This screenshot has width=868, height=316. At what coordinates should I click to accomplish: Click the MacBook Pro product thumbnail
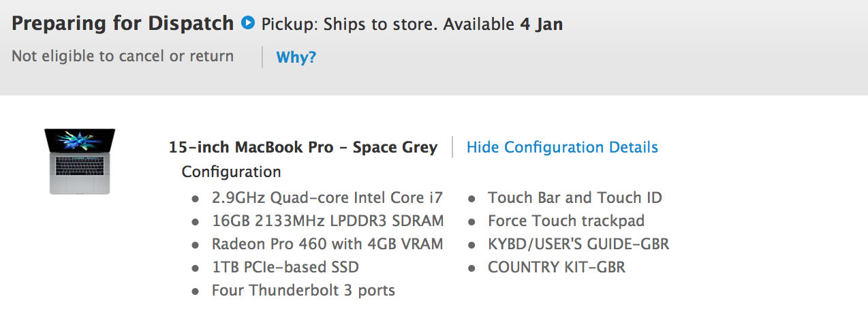(x=80, y=161)
